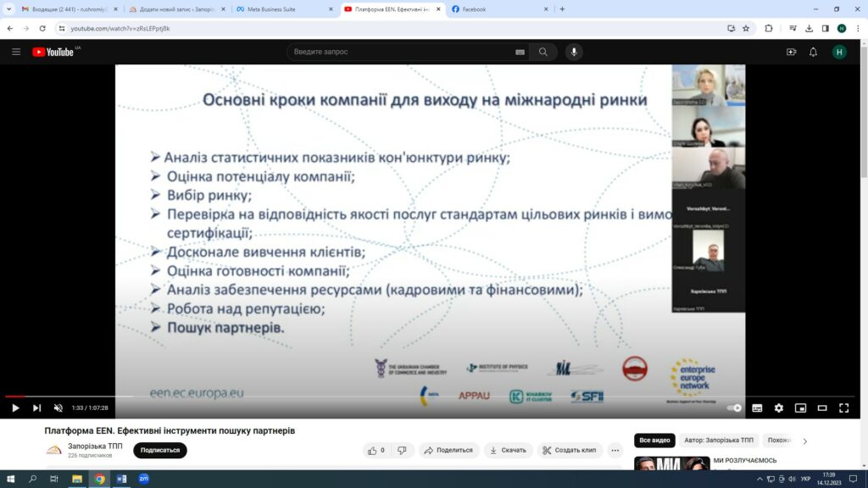Open Chrome downloads icon

coord(809,28)
